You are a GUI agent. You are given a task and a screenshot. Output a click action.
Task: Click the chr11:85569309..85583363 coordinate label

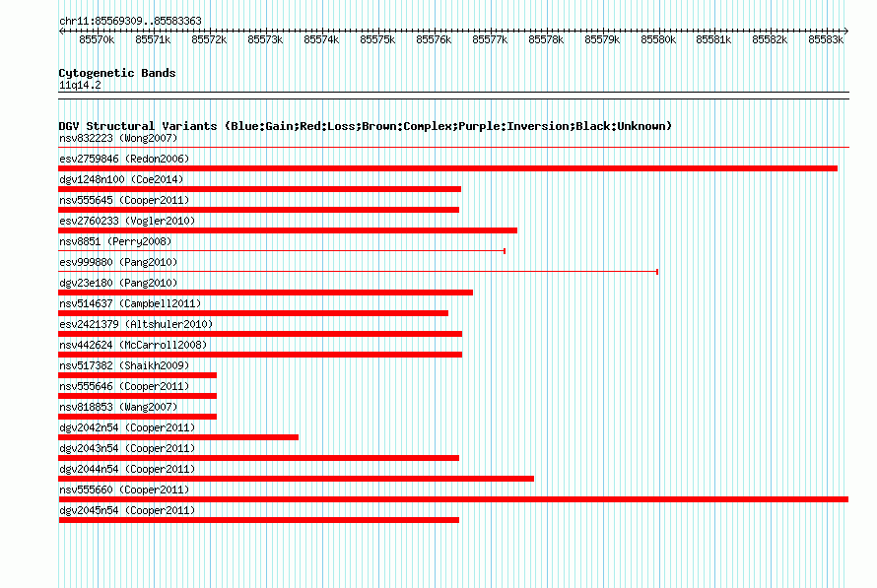[x=130, y=21]
